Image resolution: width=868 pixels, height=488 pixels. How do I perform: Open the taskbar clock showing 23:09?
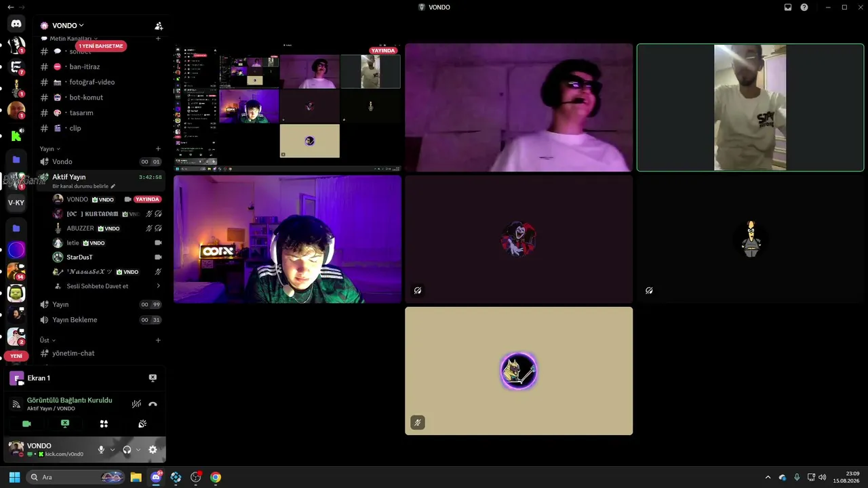[x=848, y=477]
